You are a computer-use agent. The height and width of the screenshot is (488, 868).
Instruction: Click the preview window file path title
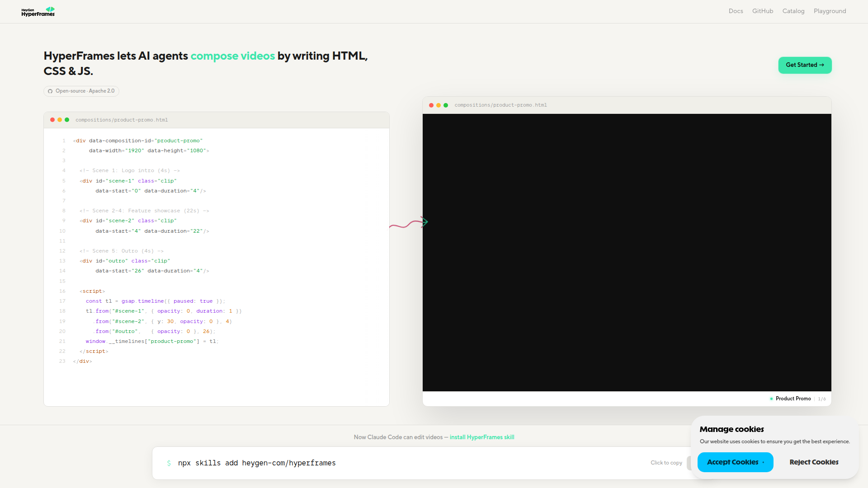(500, 105)
